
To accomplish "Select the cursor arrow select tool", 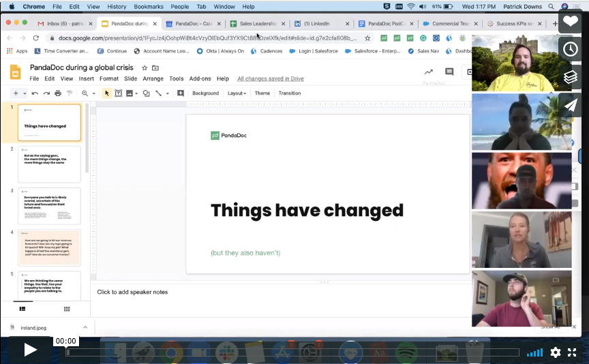I will [x=106, y=93].
